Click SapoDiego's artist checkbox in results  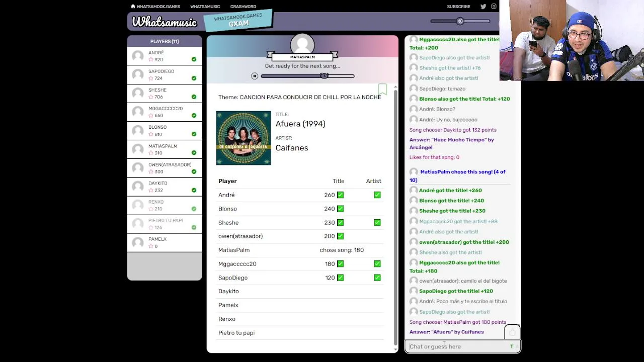377,278
